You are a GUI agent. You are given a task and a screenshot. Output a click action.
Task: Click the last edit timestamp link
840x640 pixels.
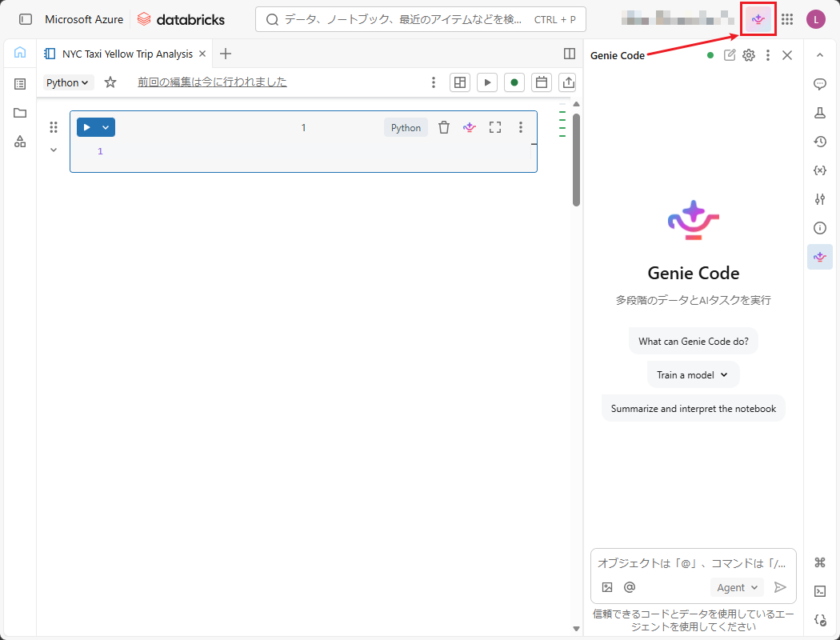pos(212,82)
